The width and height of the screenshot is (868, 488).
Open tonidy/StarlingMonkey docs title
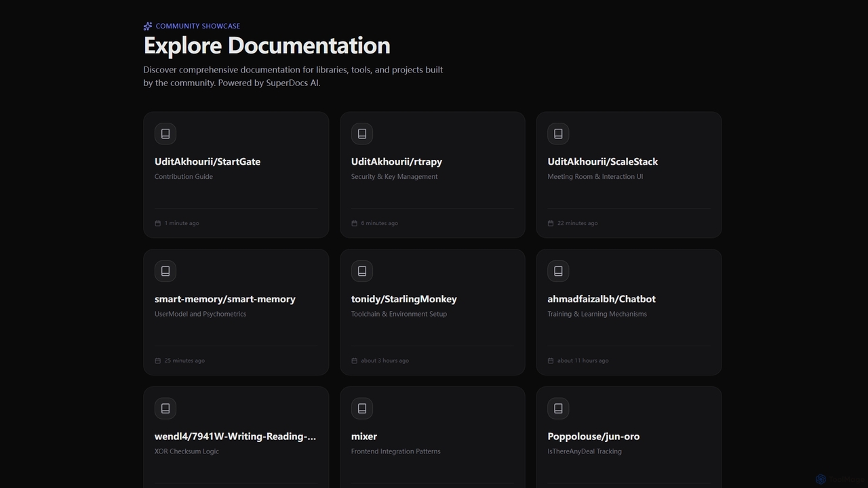click(x=404, y=299)
